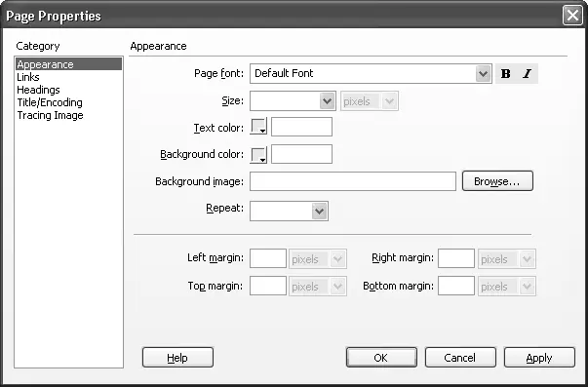Toggle italic for the page font

(x=527, y=73)
